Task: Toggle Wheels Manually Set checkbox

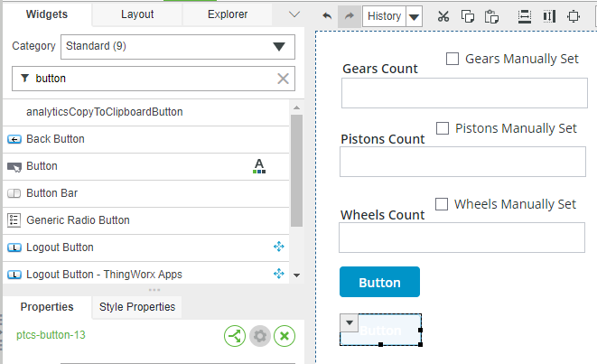Action: pyautogui.click(x=442, y=204)
